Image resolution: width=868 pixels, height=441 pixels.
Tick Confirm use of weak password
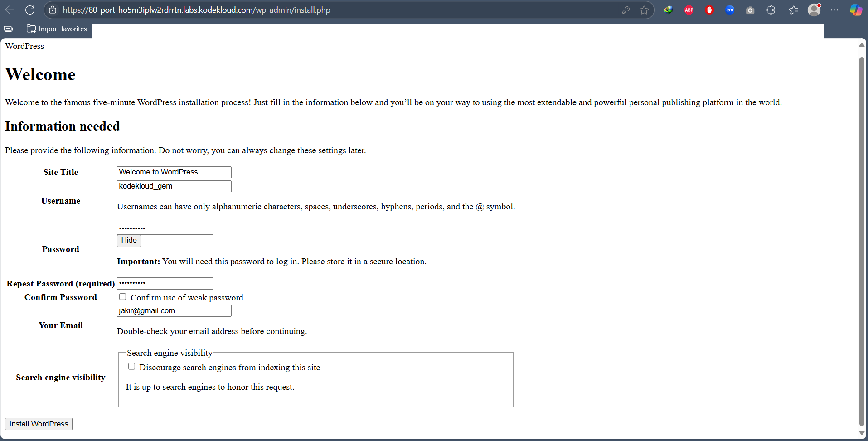(122, 297)
